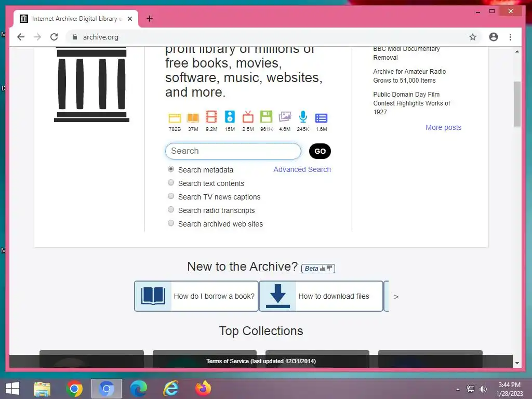532x399 pixels.
Task: Switch to the Internet Archive browser tab
Action: point(76,19)
